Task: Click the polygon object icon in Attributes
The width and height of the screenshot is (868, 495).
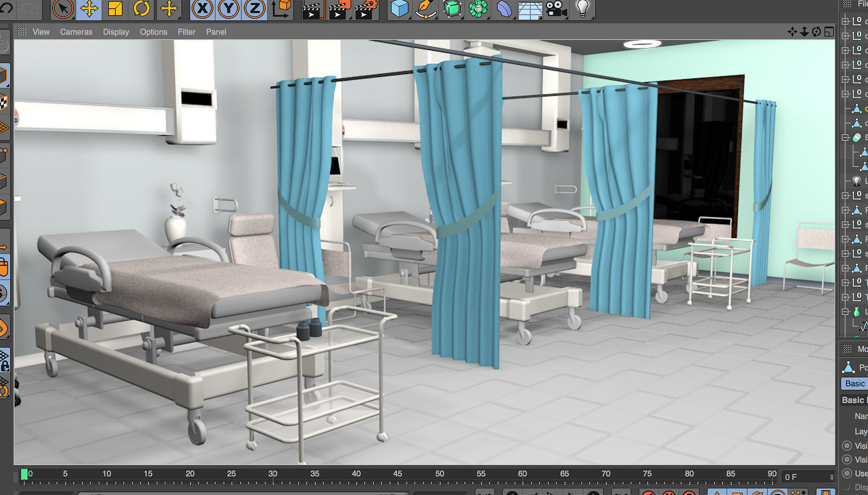Action: pyautogui.click(x=848, y=367)
